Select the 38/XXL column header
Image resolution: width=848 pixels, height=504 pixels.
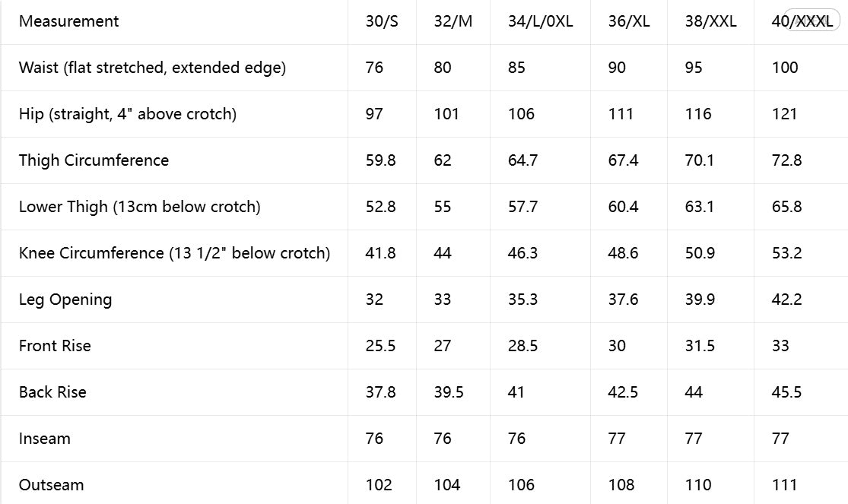point(710,21)
